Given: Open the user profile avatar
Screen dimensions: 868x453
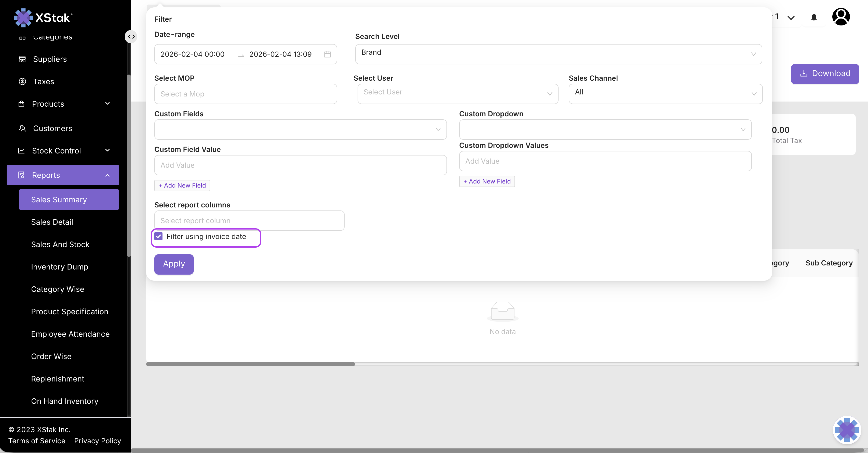Looking at the screenshot, I should 841,17.
